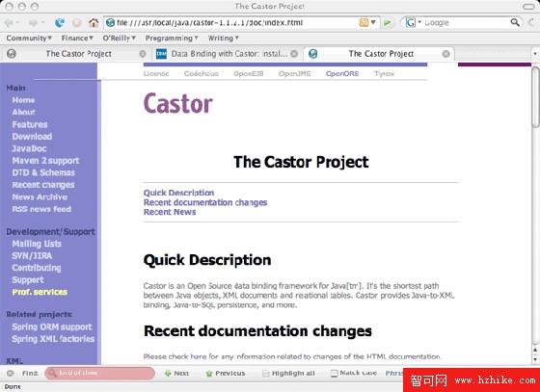Switch to Data Binding with Castor tab
This screenshot has height=392, width=540.
(x=227, y=54)
